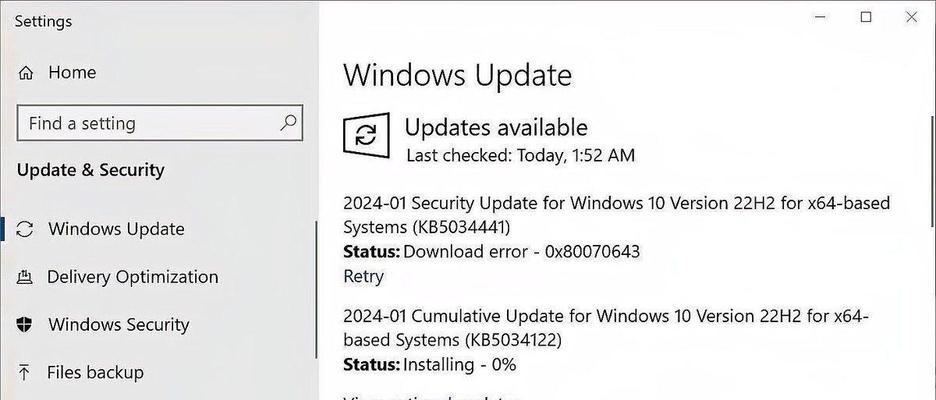
Task: Click the sidebar vertical scrollbar
Action: 316,290
